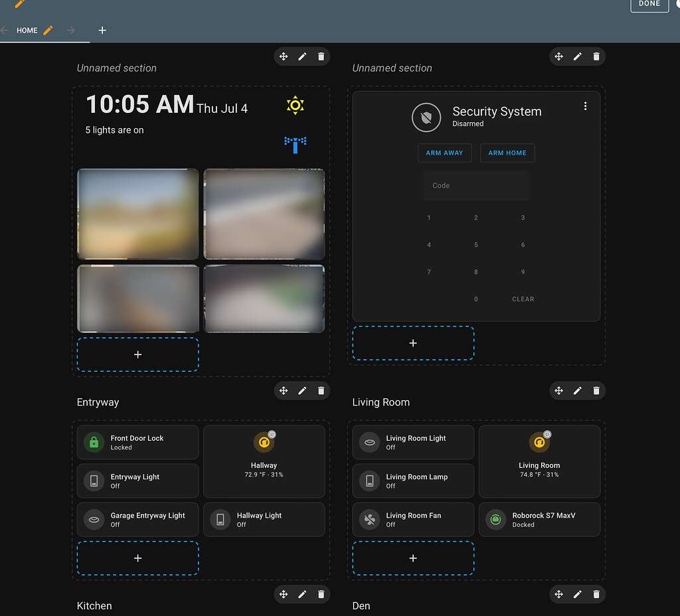Click the blue tracker icon below the sun icon
This screenshot has width=680, height=616.
tap(294, 143)
